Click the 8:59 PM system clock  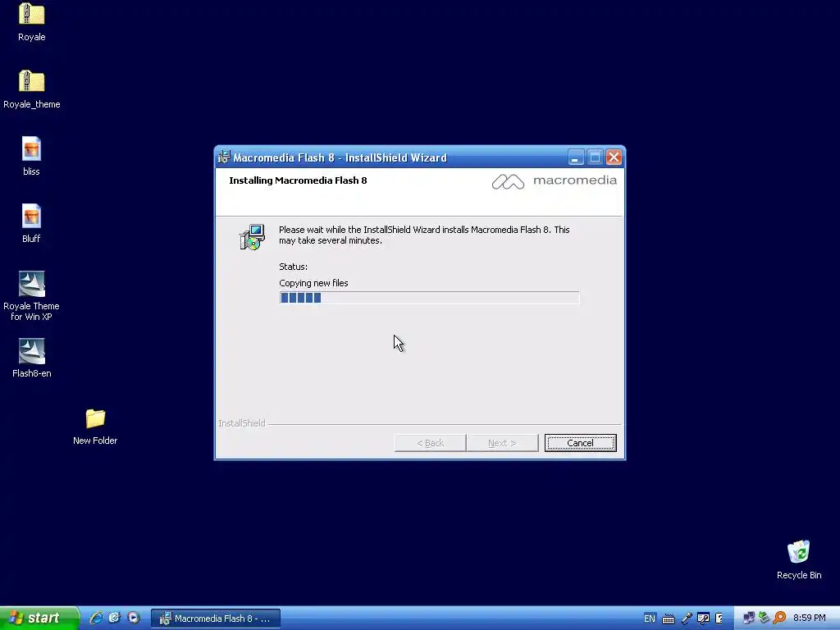pos(809,619)
